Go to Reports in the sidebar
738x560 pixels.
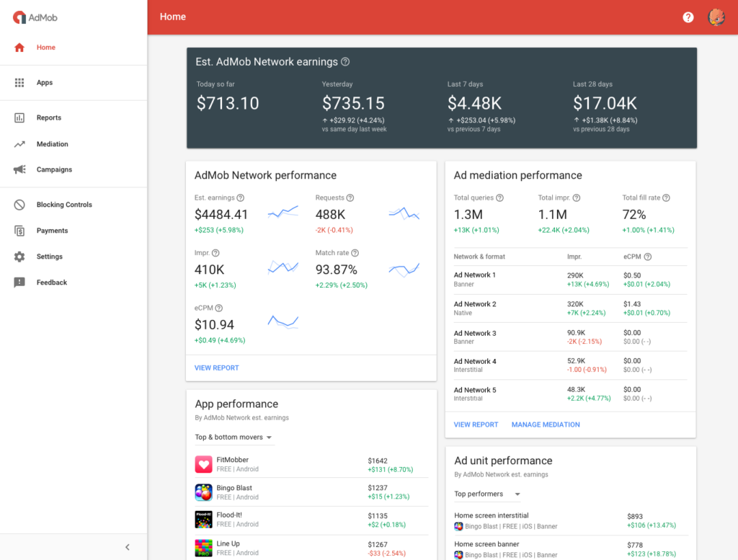coord(49,117)
